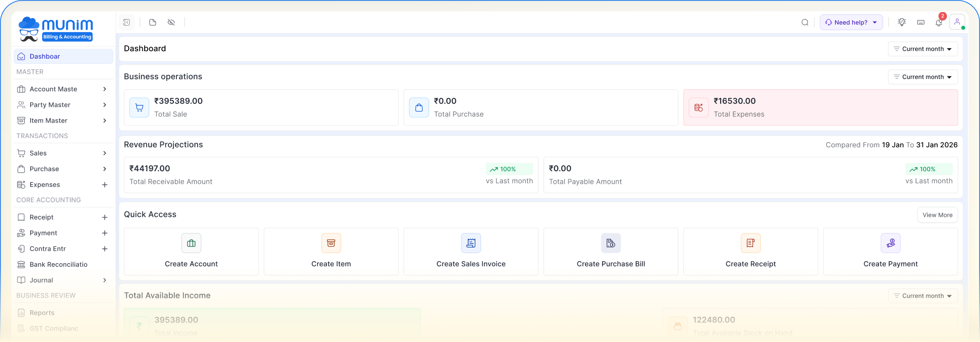Click the Sales cart icon in the sidebar
Image resolution: width=980 pixels, height=342 pixels.
pyautogui.click(x=21, y=154)
